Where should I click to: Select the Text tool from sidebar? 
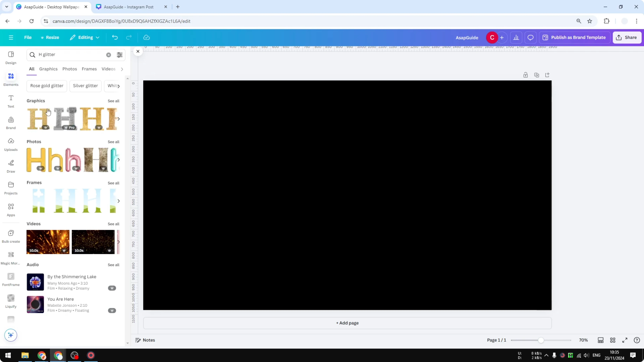[11, 101]
